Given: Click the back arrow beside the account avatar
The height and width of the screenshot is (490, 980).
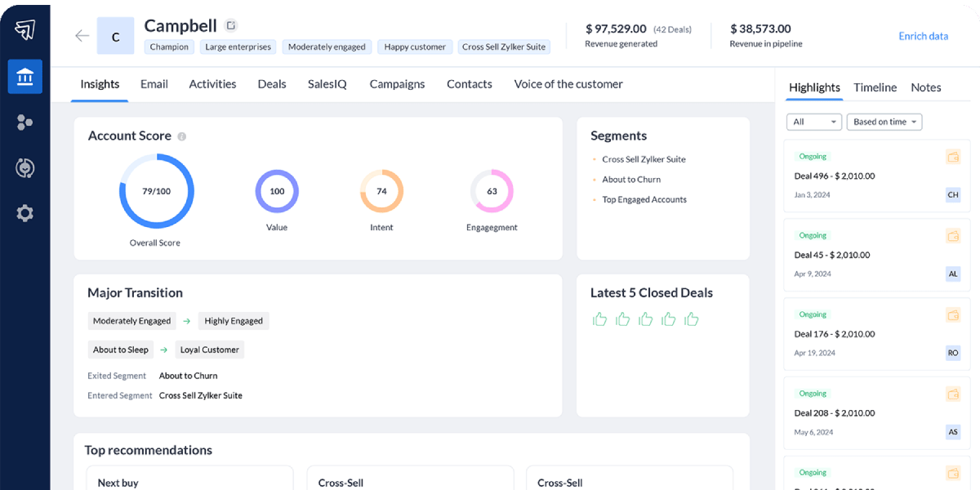Looking at the screenshot, I should click(x=81, y=35).
